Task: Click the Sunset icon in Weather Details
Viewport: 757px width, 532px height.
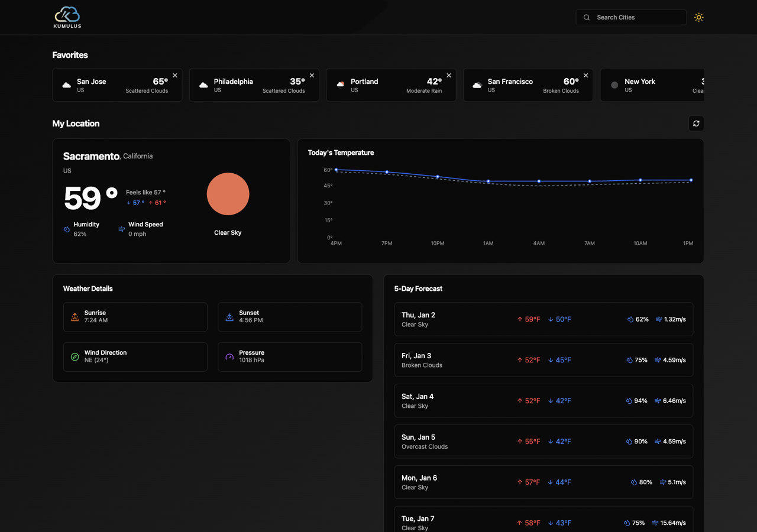Action: click(x=229, y=317)
